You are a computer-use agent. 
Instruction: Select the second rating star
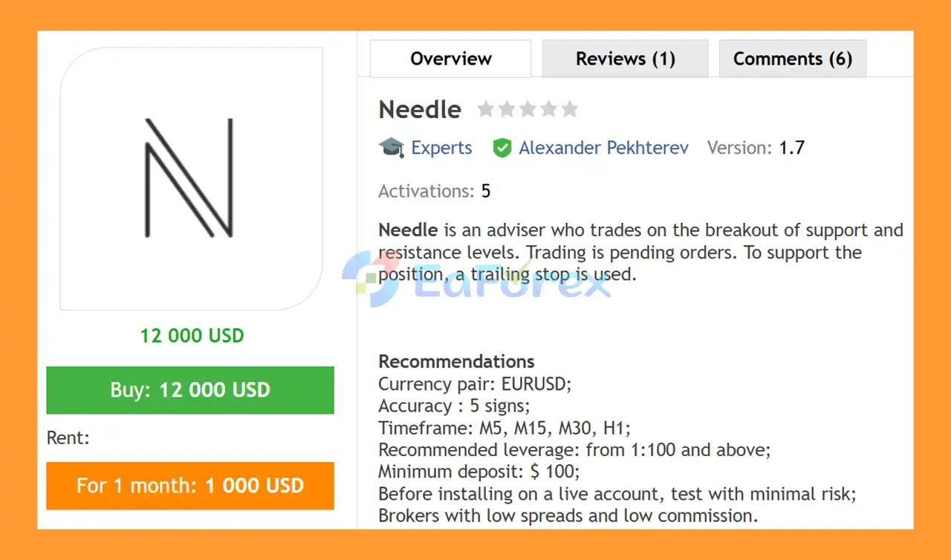pos(507,110)
